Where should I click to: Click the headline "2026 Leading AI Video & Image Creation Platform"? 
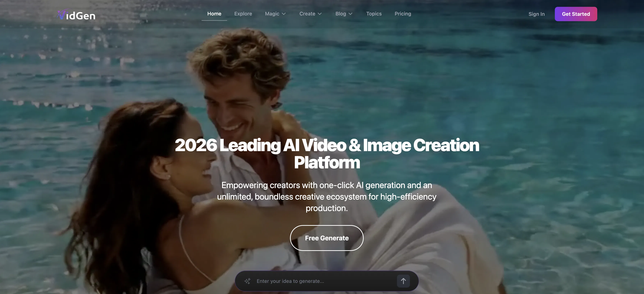[327, 154]
